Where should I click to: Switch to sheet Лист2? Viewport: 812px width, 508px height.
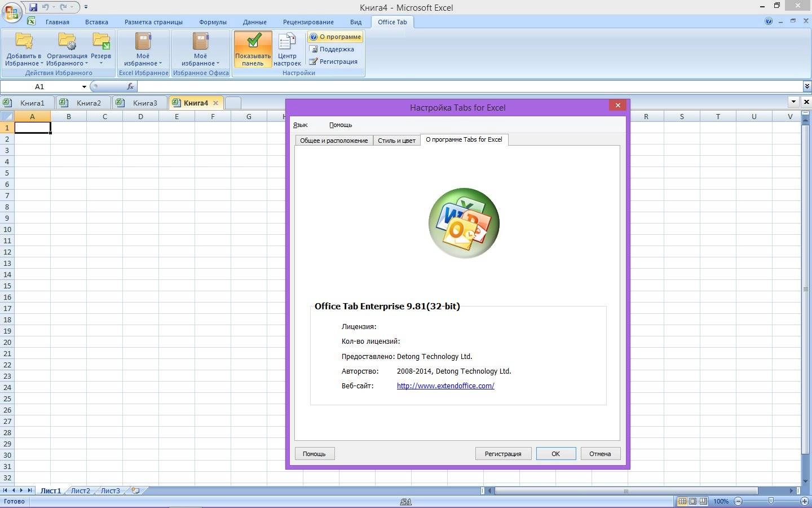coord(81,491)
